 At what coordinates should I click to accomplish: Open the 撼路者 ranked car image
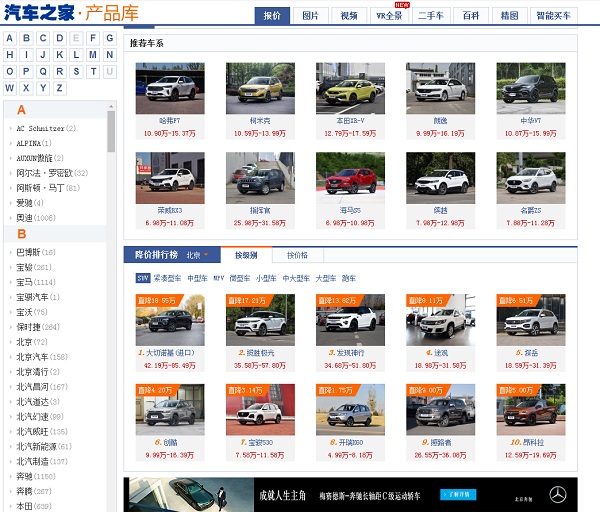(x=440, y=410)
